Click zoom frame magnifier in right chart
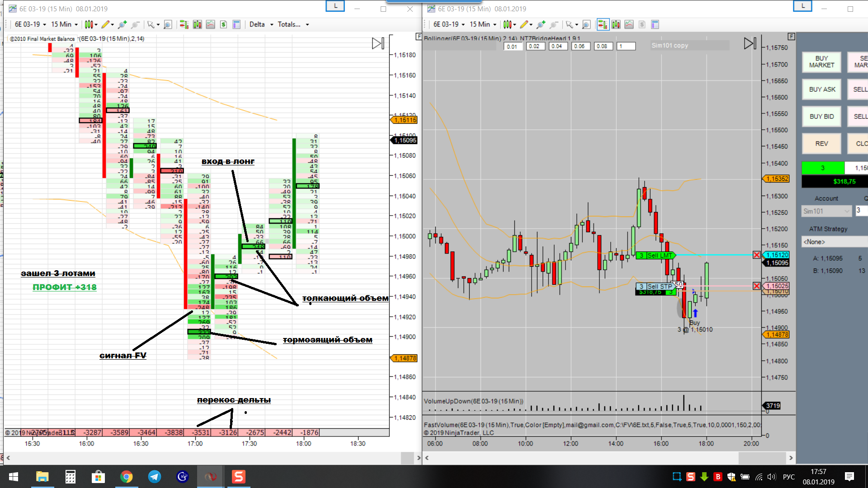The width and height of the screenshot is (868, 488). click(x=586, y=24)
